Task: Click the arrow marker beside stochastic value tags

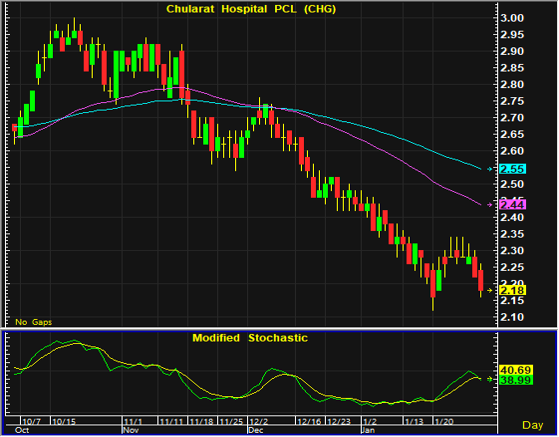Action: [x=490, y=379]
